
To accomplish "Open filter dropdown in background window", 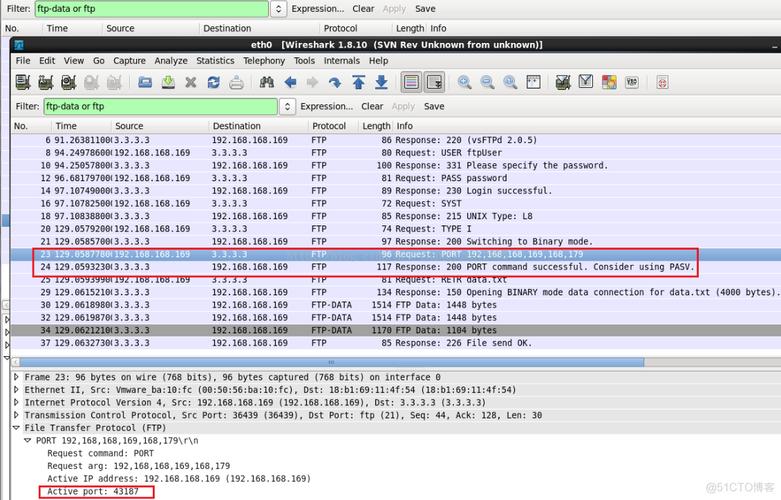I will point(278,9).
